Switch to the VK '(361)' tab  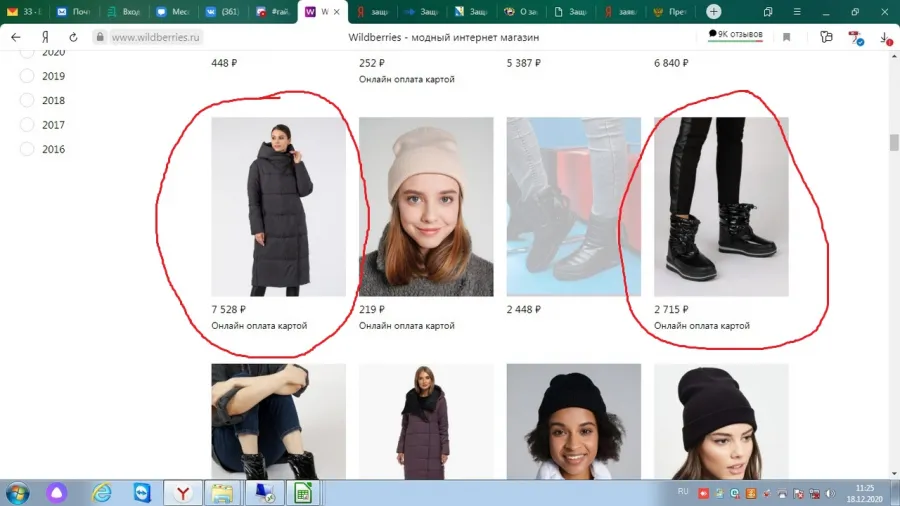[223, 11]
